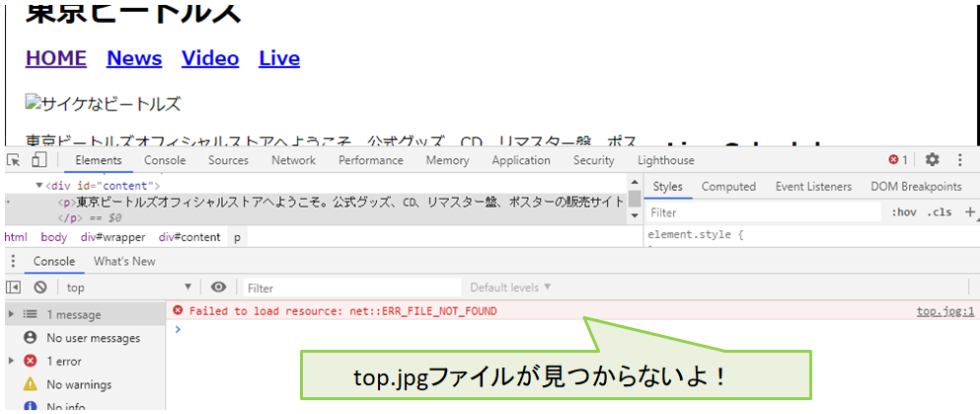This screenshot has height=414, width=980.
Task: Click the Failed to load resource error text
Action: click(x=343, y=311)
